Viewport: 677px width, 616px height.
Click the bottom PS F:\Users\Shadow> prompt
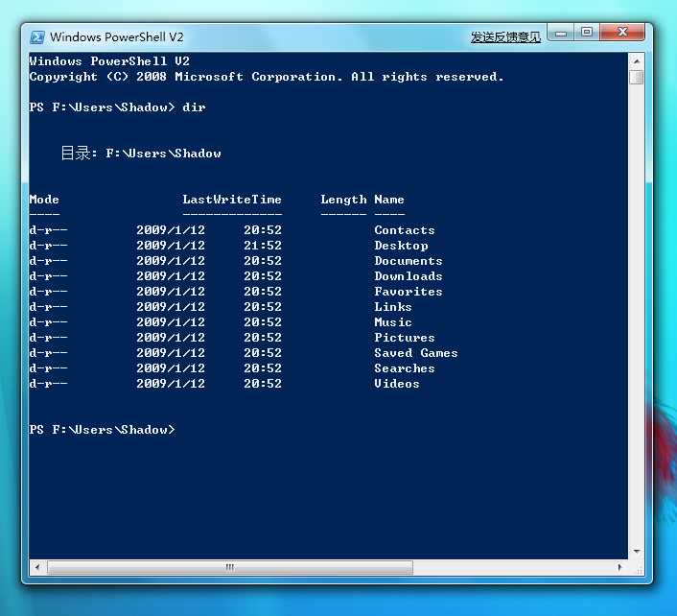[102, 430]
